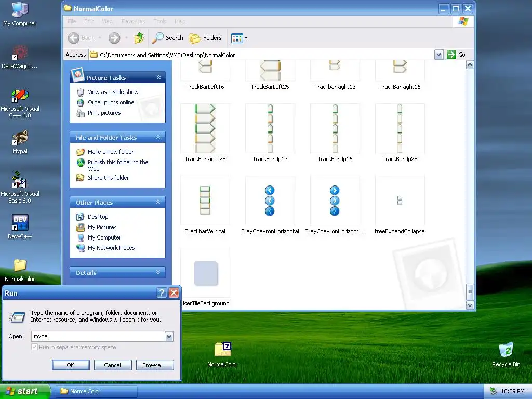
Task: Click OK in the Run dialog
Action: point(71,365)
